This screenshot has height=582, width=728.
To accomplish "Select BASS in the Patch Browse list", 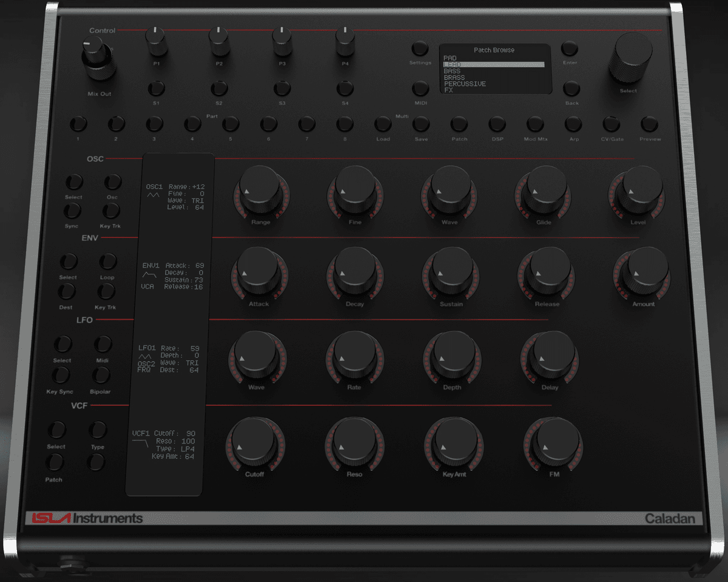I will pos(453,71).
